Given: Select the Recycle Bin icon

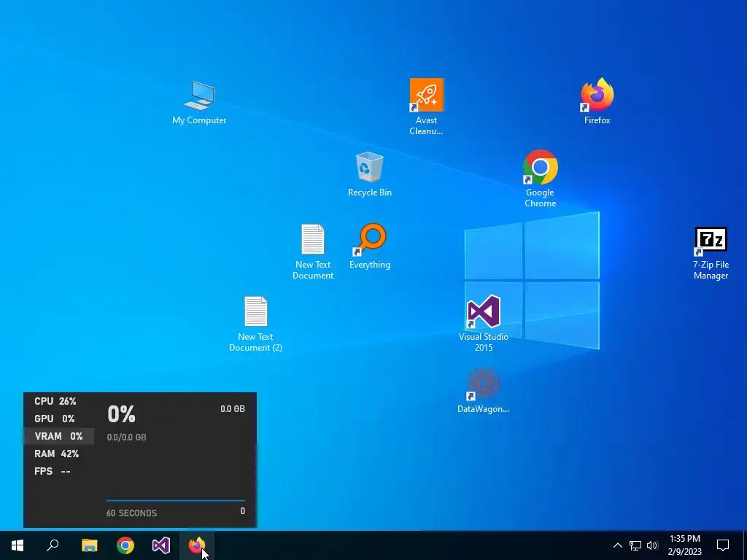Looking at the screenshot, I should pyautogui.click(x=370, y=174).
